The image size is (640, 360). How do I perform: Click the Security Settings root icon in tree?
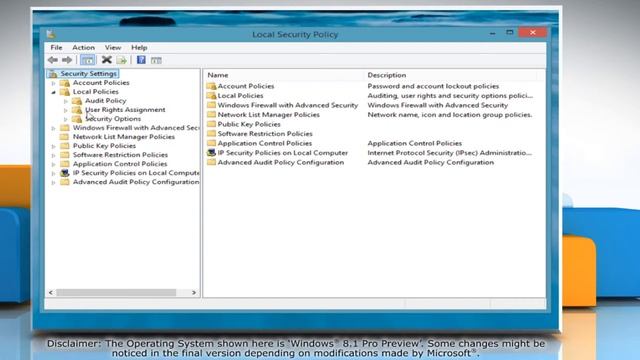pos(53,74)
